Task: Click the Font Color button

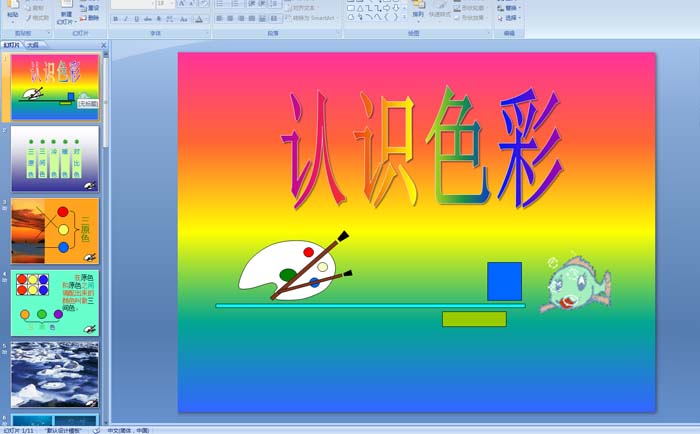Action: coord(199,19)
